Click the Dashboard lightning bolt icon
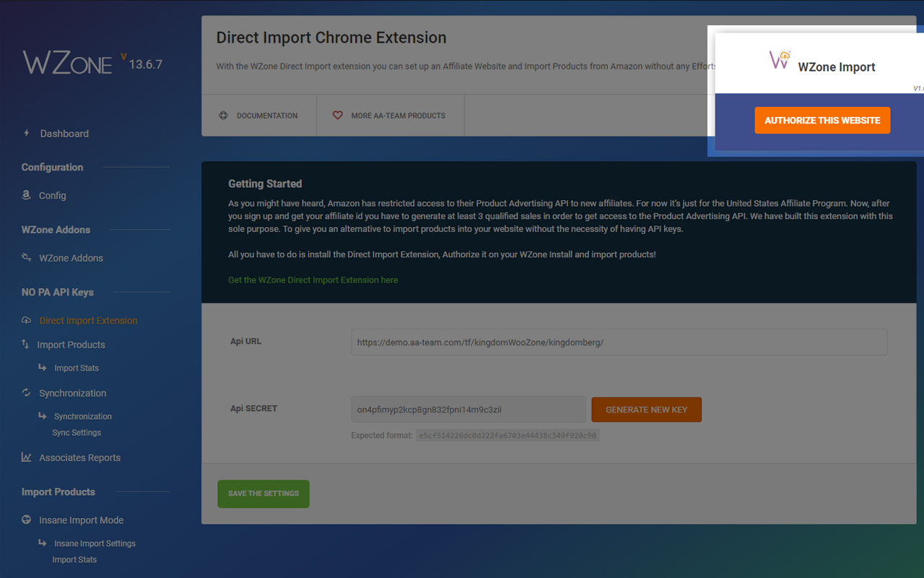924x578 pixels. click(x=27, y=134)
